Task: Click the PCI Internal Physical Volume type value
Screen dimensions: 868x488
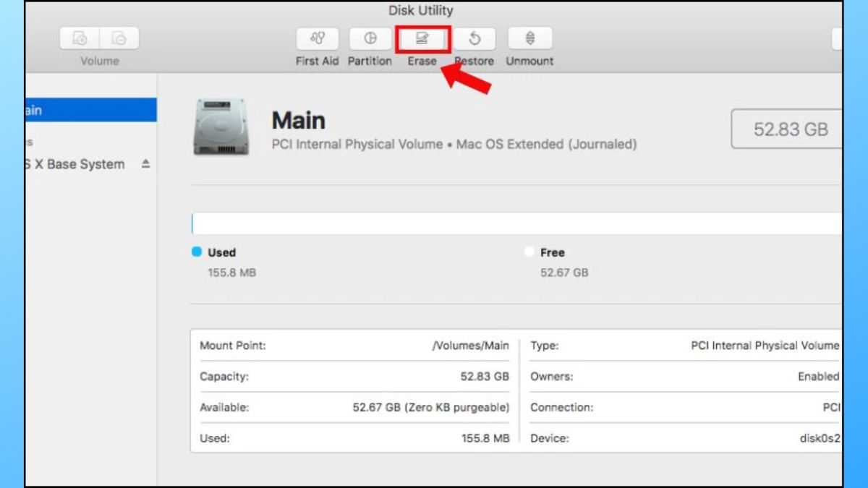Action: pos(765,346)
